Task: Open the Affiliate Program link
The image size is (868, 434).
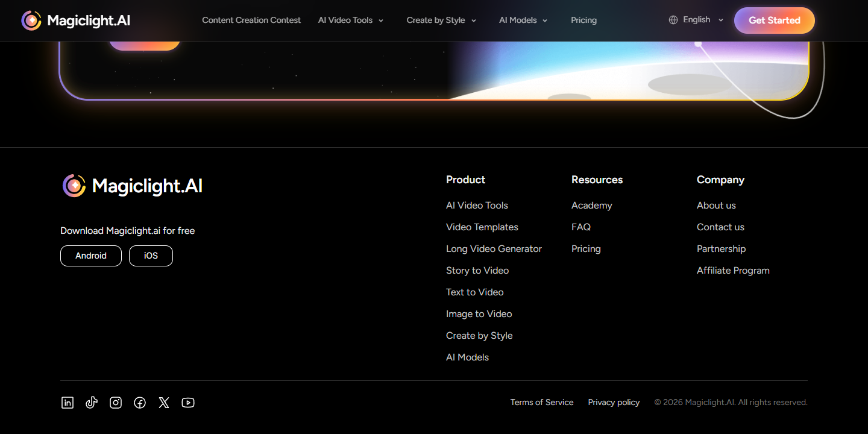Action: tap(733, 271)
